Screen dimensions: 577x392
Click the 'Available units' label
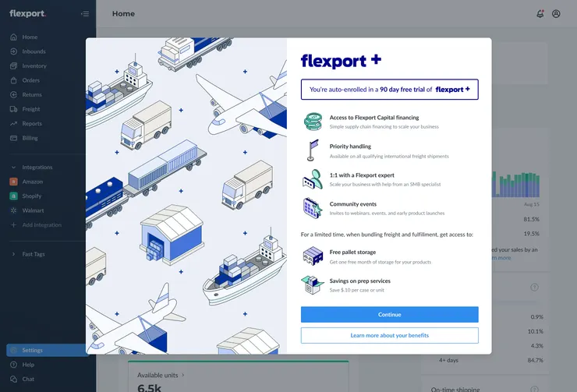pyautogui.click(x=158, y=375)
